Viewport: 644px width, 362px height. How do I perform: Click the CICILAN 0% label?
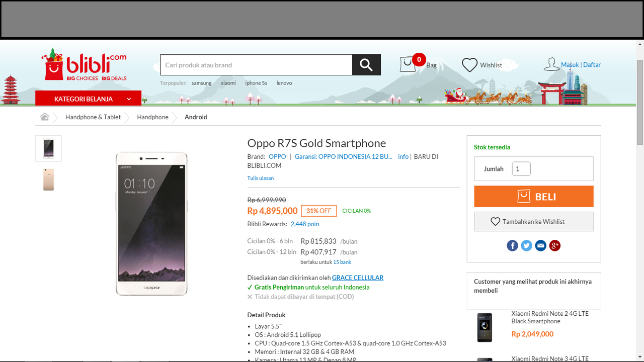click(x=356, y=211)
